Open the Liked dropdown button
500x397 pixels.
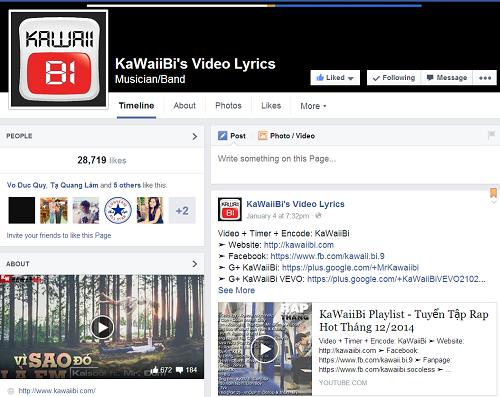click(x=335, y=78)
